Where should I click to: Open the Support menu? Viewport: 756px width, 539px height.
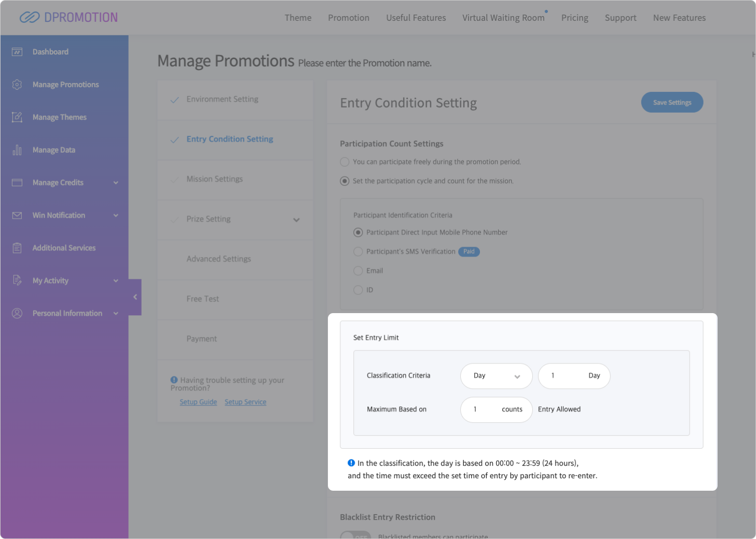(x=621, y=18)
